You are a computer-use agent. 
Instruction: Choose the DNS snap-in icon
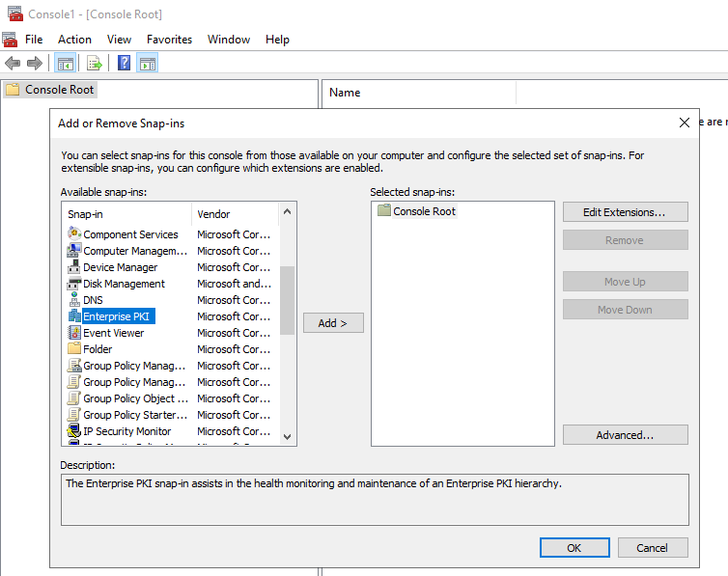[x=75, y=300]
